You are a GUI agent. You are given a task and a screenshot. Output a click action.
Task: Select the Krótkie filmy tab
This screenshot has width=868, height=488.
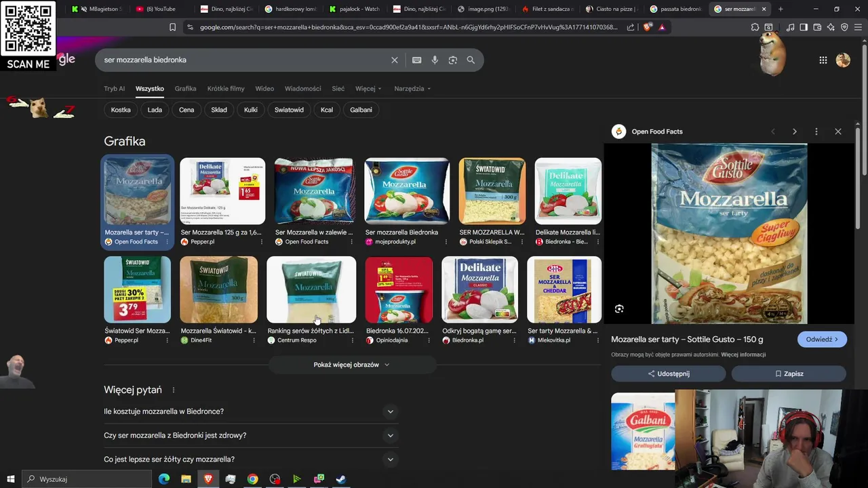pyautogui.click(x=226, y=89)
